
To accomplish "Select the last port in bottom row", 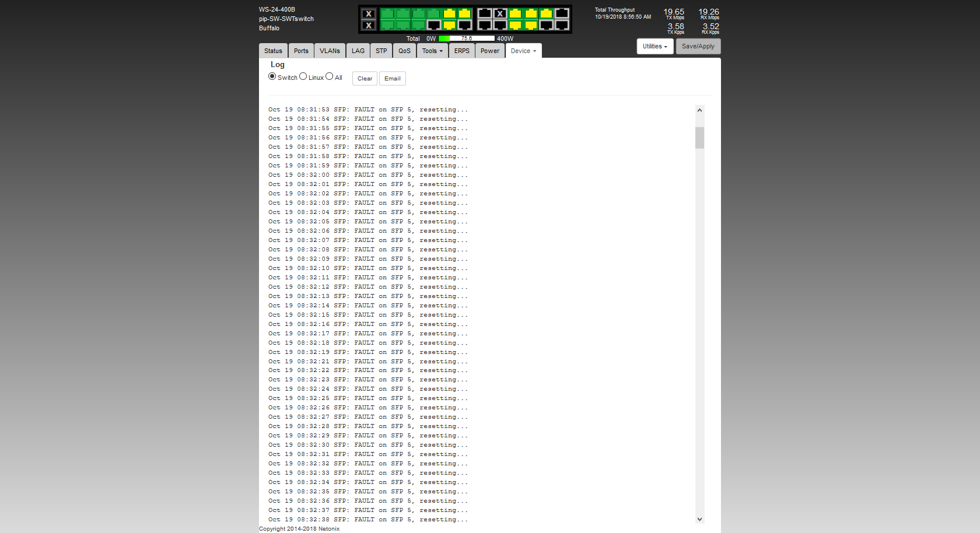I will coord(561,25).
